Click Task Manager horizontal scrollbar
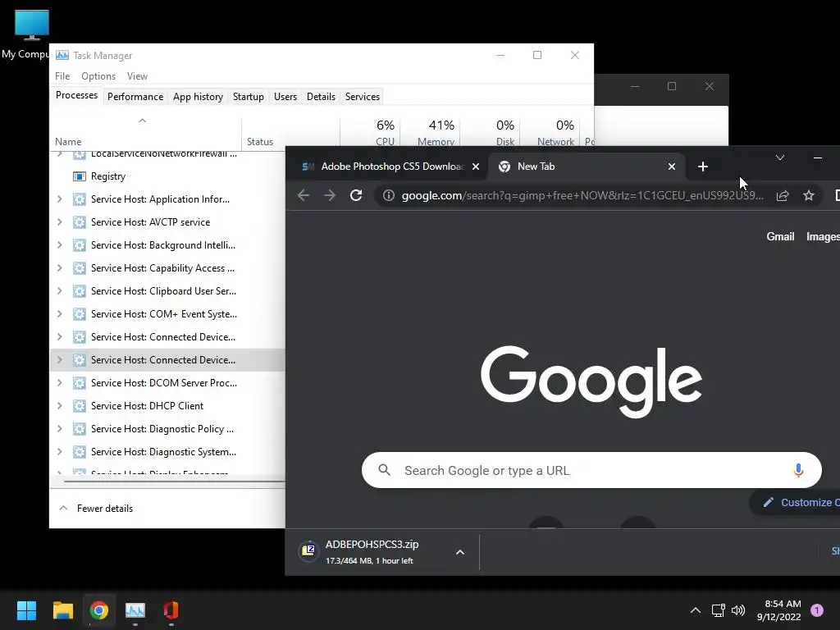 pos(174,481)
